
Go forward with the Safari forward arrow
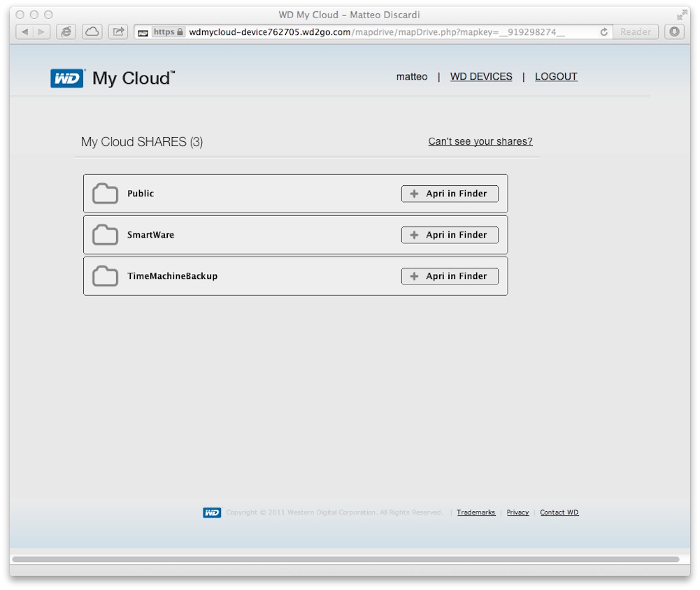click(41, 31)
